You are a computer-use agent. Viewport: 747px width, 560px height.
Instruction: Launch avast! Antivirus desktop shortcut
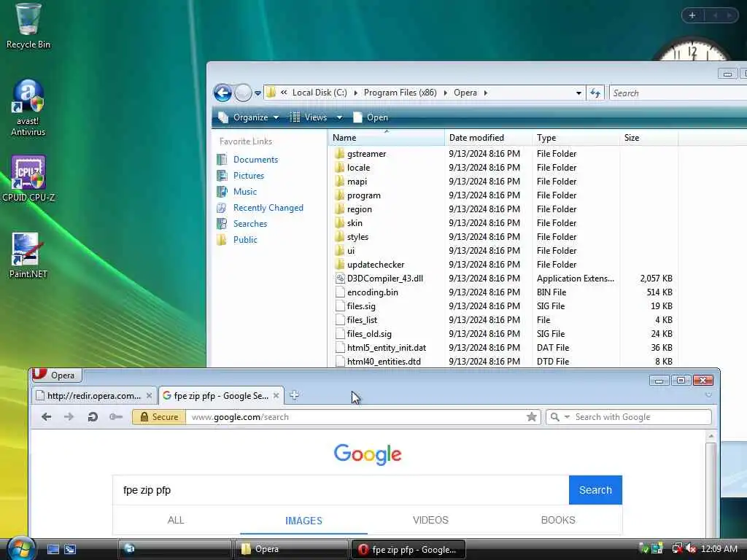click(x=28, y=108)
